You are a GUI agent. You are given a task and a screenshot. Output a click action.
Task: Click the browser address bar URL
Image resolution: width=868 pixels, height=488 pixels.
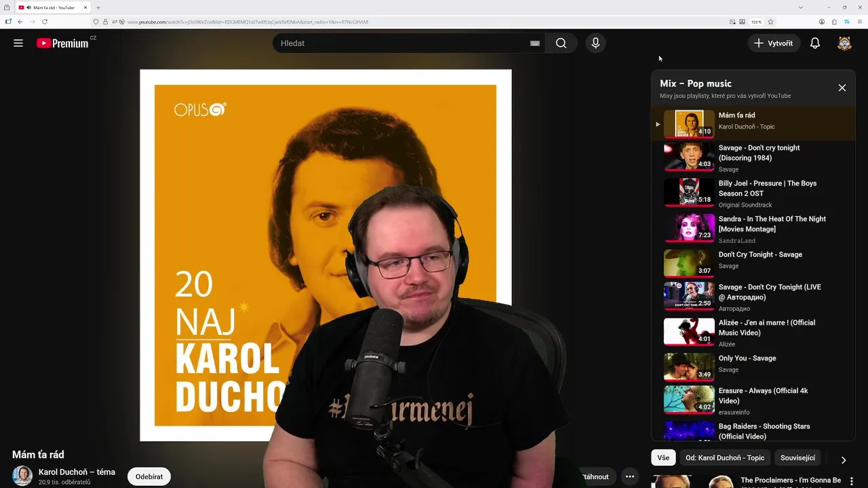pos(248,22)
